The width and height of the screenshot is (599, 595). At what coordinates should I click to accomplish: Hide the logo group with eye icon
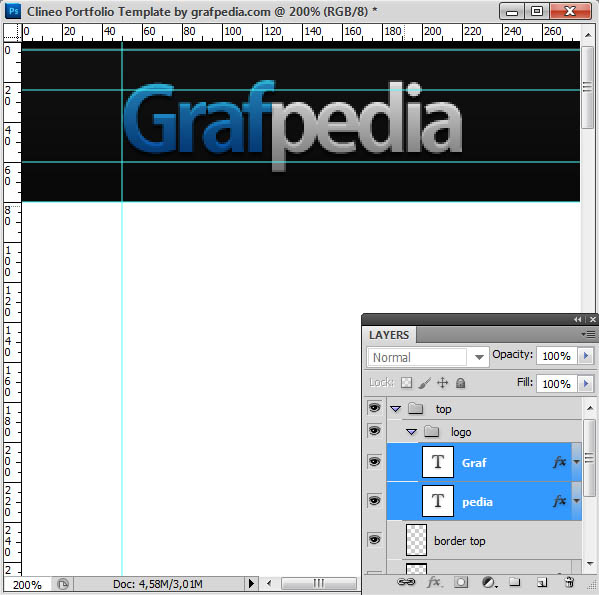click(x=374, y=430)
